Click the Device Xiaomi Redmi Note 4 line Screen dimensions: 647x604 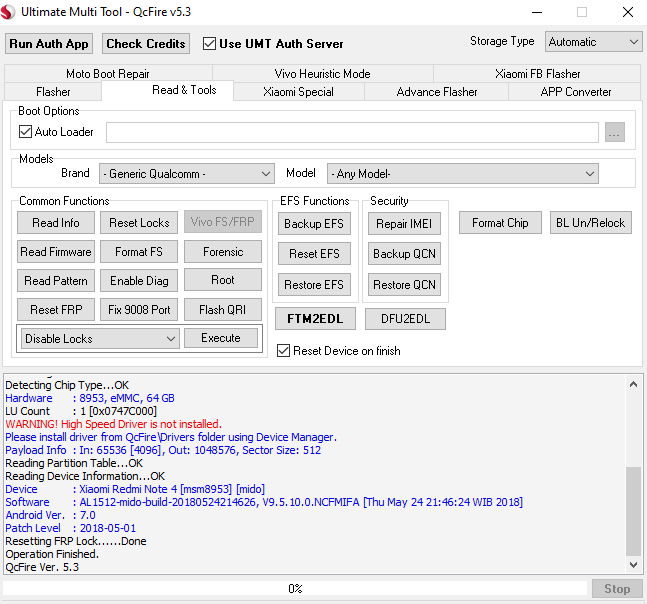(135, 489)
